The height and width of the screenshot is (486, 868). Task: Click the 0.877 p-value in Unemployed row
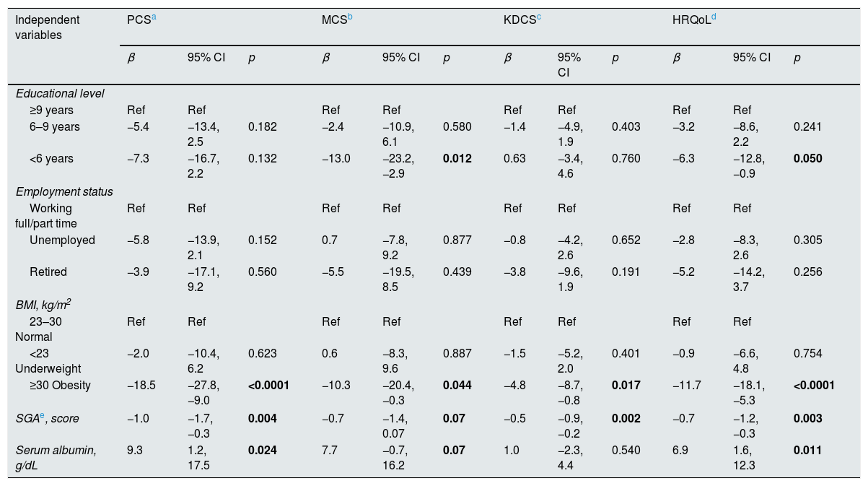pyautogui.click(x=457, y=240)
